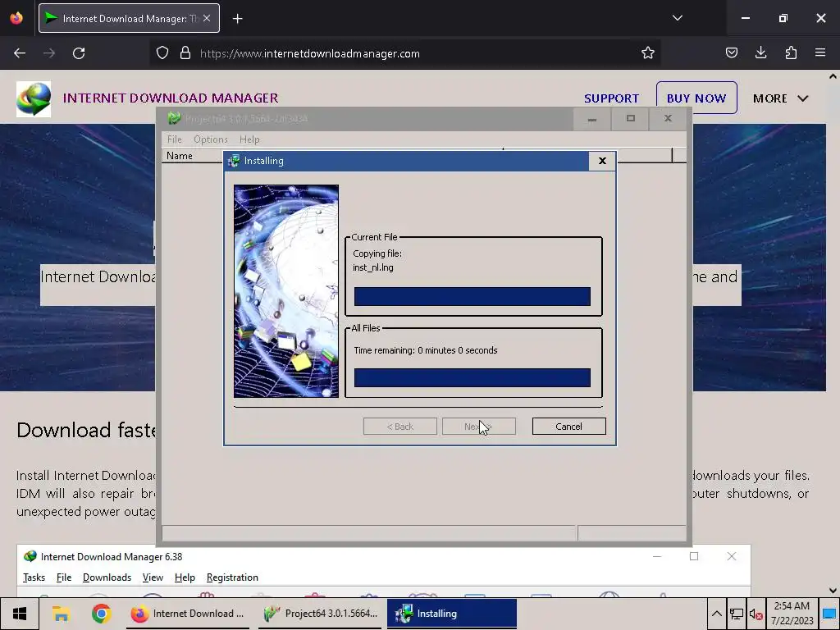Open Project64 Options menu
The height and width of the screenshot is (630, 840).
(x=211, y=139)
